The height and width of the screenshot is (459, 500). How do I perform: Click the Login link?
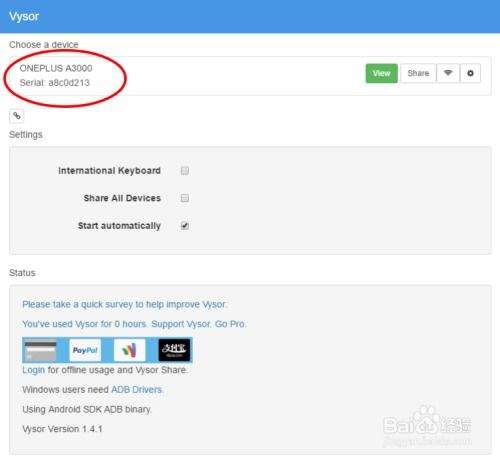(33, 370)
